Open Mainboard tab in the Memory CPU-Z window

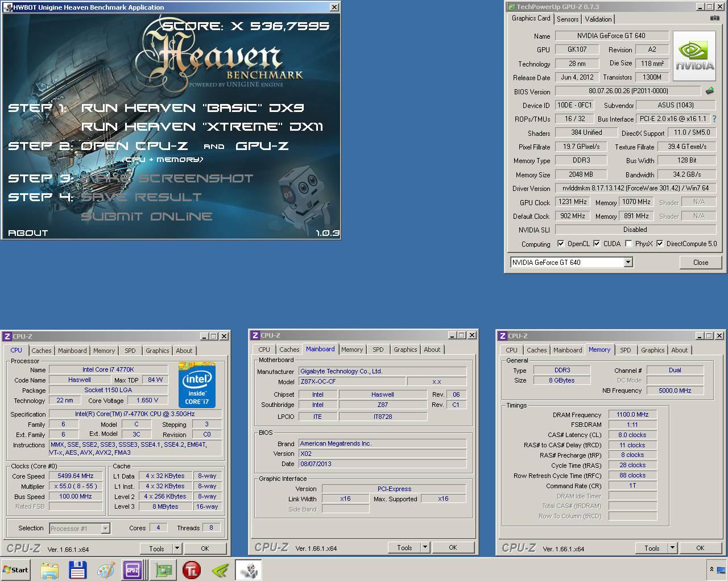click(x=568, y=350)
